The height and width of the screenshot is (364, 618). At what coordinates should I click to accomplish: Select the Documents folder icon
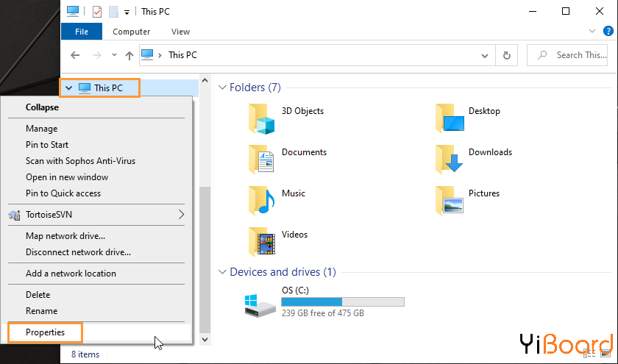point(261,160)
